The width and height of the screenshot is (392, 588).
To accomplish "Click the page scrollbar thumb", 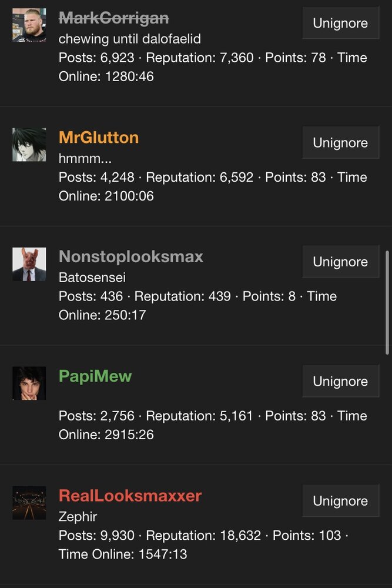I will point(387,303).
